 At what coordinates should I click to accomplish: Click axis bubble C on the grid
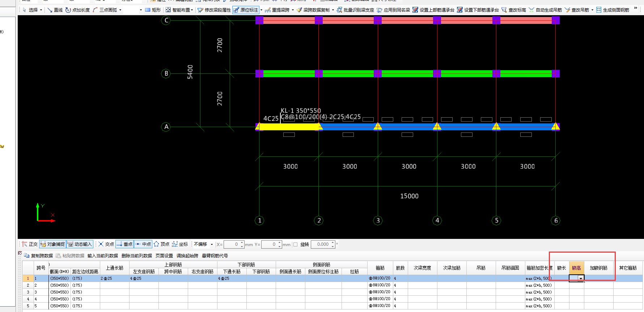[x=166, y=20]
